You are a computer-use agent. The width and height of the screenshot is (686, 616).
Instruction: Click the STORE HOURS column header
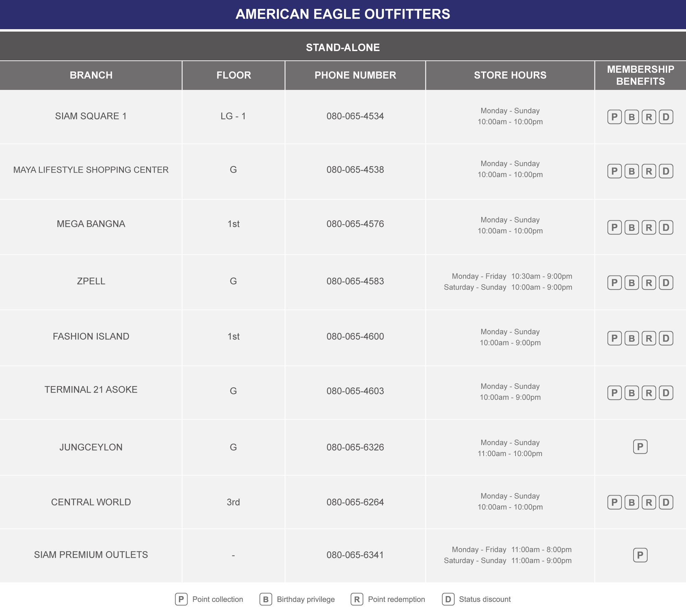click(x=510, y=75)
